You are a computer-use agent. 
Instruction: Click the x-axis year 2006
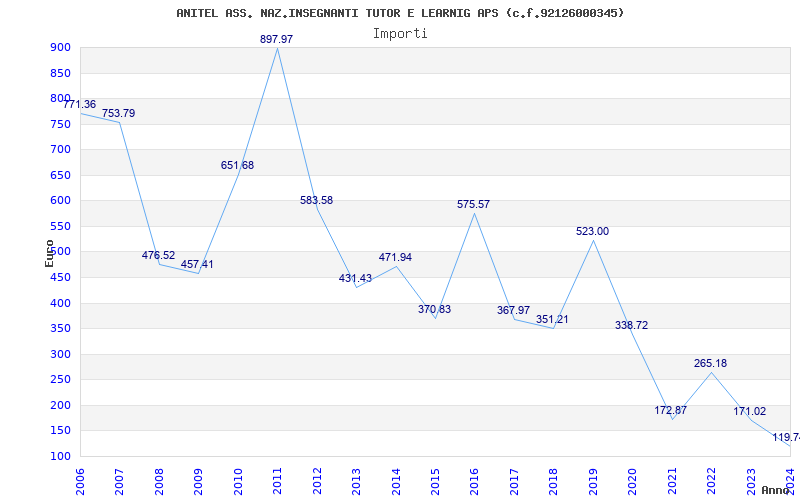coord(80,482)
